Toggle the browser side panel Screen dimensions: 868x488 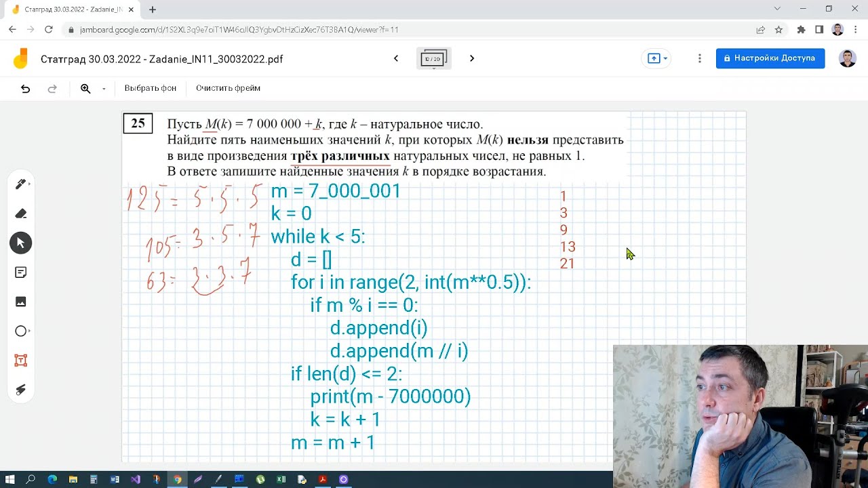[819, 30]
